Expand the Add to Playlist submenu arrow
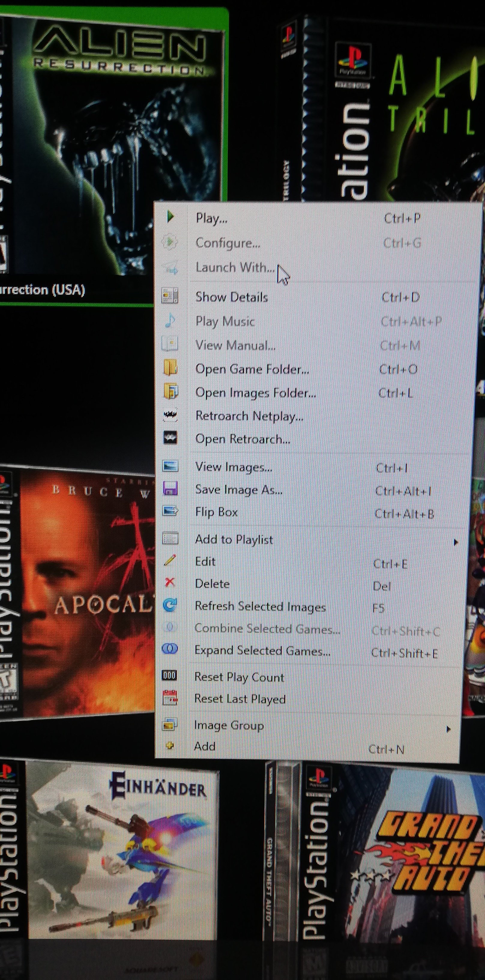Screen dimensions: 485x980 point(456,542)
